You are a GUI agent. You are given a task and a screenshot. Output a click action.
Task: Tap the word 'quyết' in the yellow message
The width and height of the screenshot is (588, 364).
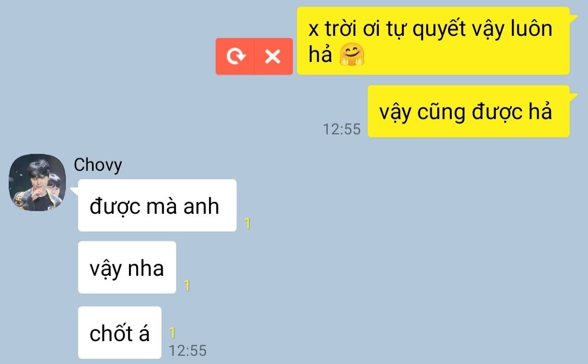point(439,29)
